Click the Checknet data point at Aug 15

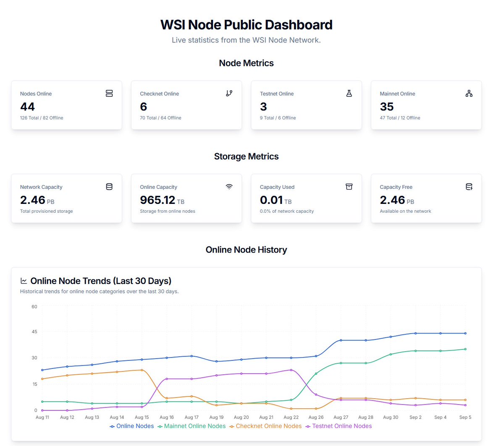(x=142, y=370)
